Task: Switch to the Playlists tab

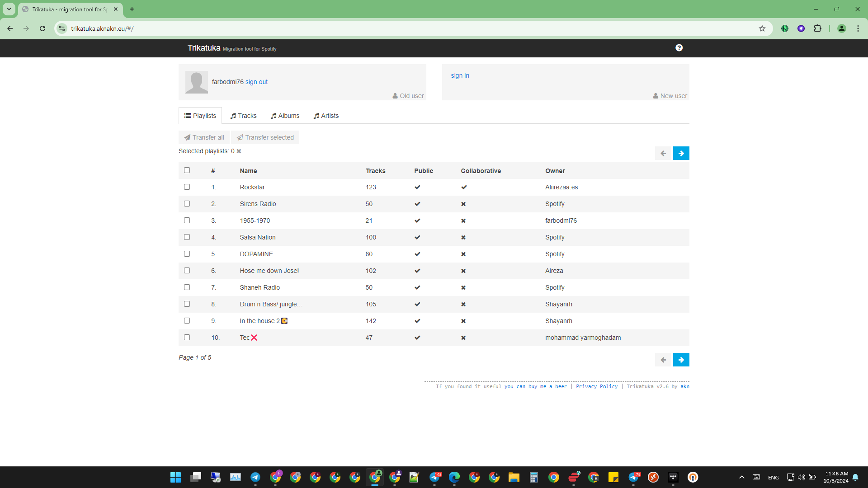Action: pos(200,116)
